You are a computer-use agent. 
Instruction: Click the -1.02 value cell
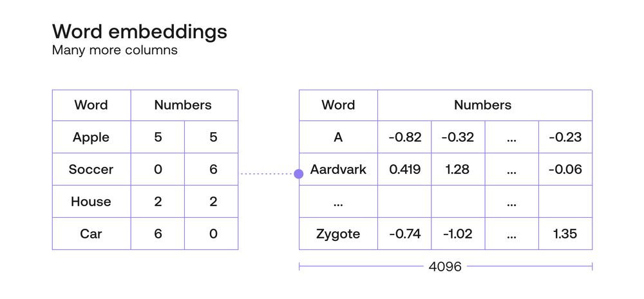click(x=458, y=233)
